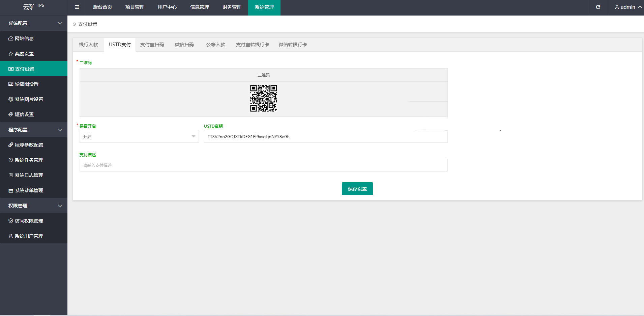Open 系统任务管理 clock item
The image size is (644, 316).
(29, 160)
